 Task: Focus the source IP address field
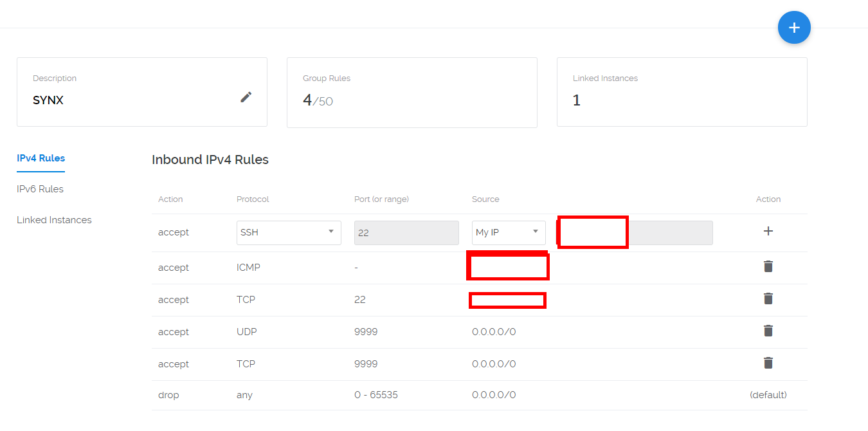point(670,233)
